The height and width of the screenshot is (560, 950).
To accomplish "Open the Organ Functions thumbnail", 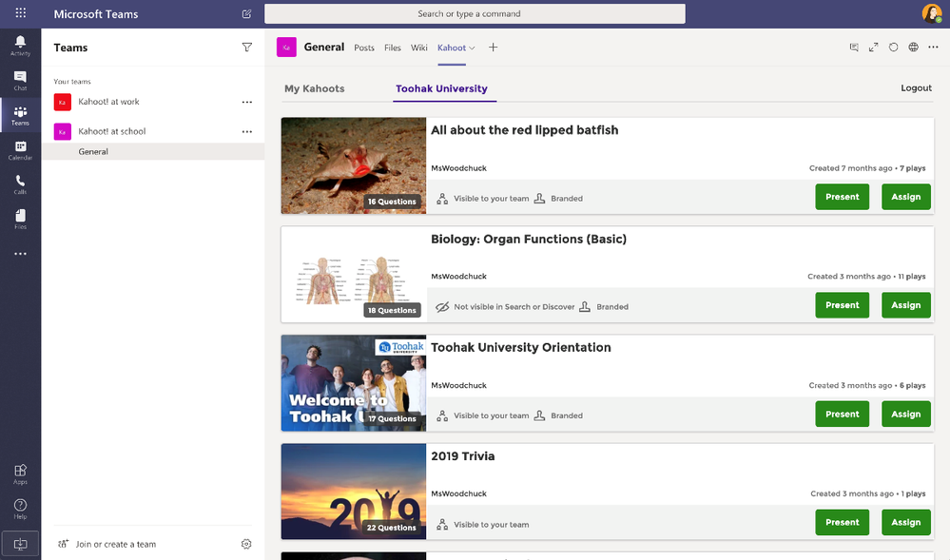I will click(x=354, y=275).
